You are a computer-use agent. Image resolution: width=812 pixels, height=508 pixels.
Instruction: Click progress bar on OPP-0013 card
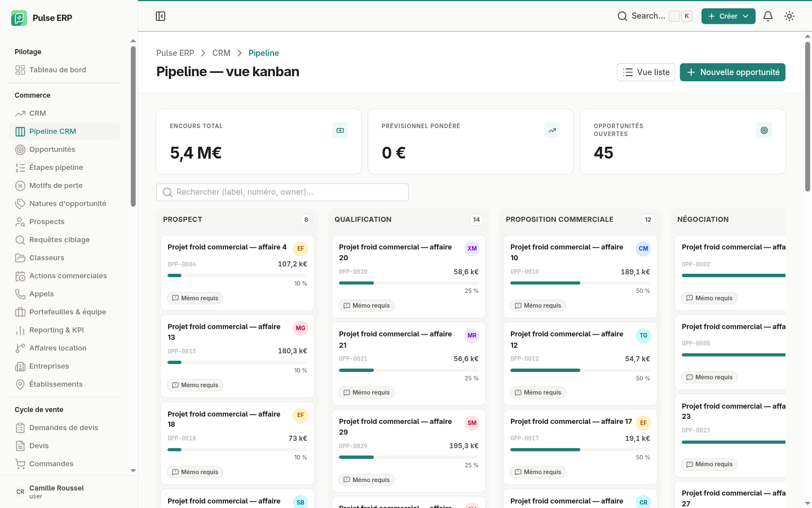tap(237, 362)
